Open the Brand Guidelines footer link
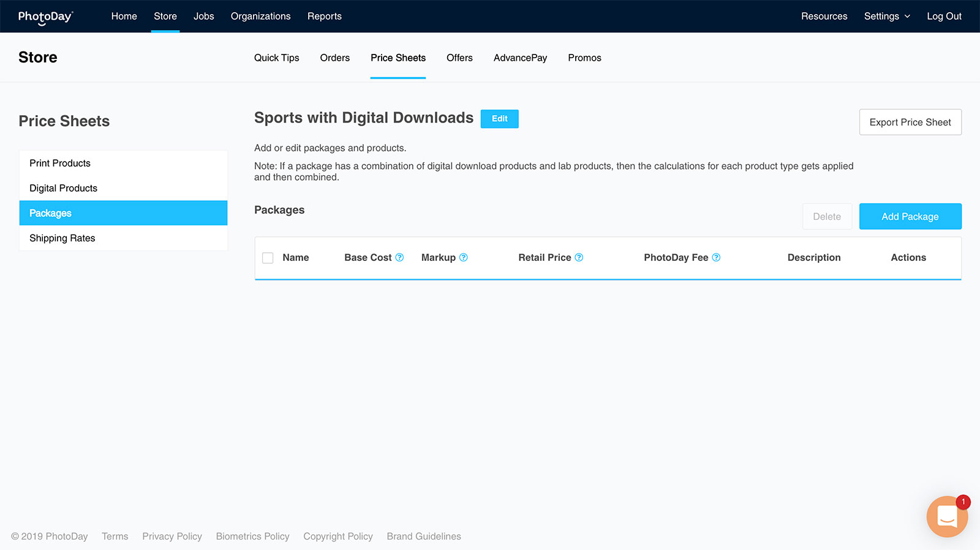980x550 pixels. [424, 537]
